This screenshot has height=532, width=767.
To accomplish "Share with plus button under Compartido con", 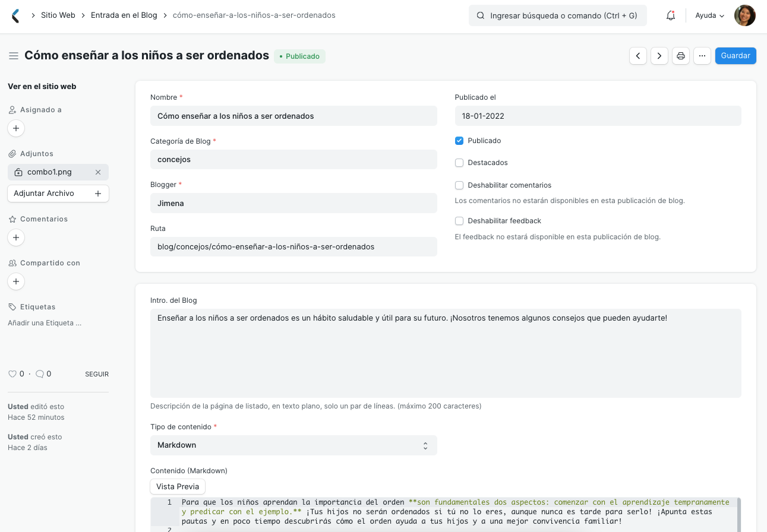I will tap(16, 281).
